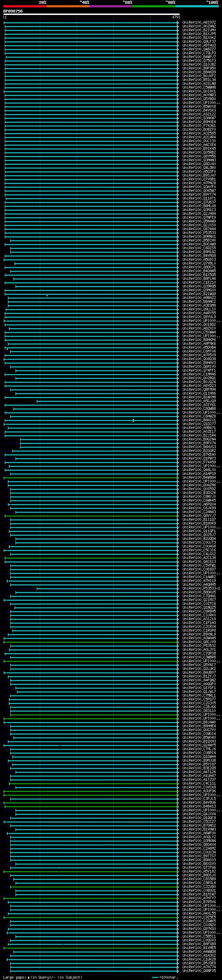Viewport: 222px width, 980px height.
Task: Click the query end position 479
Action: coord(175,17)
